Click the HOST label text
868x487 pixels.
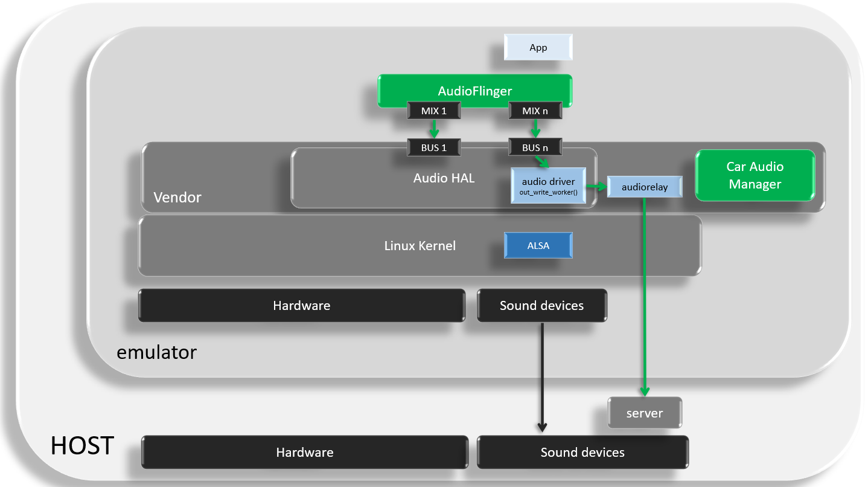83,446
